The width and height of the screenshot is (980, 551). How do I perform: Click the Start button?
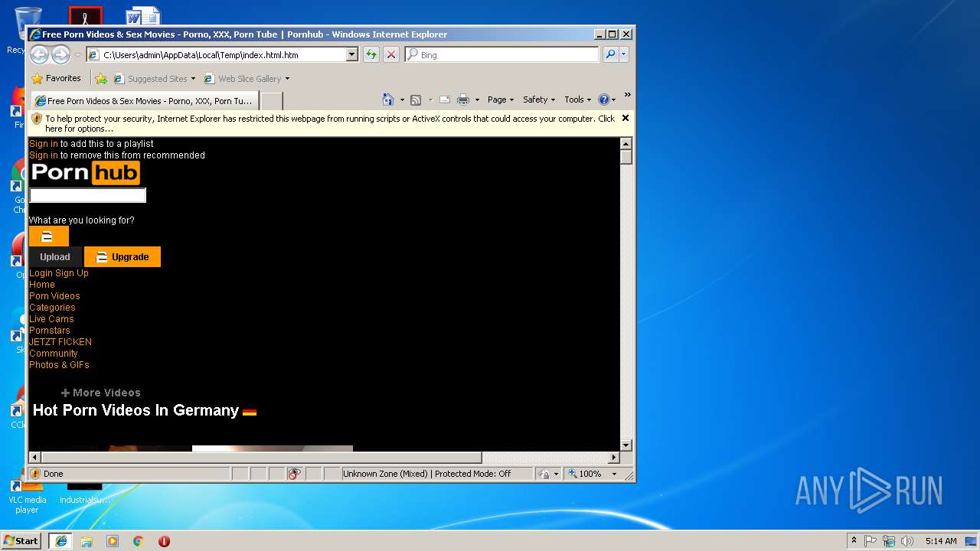tap(21, 541)
